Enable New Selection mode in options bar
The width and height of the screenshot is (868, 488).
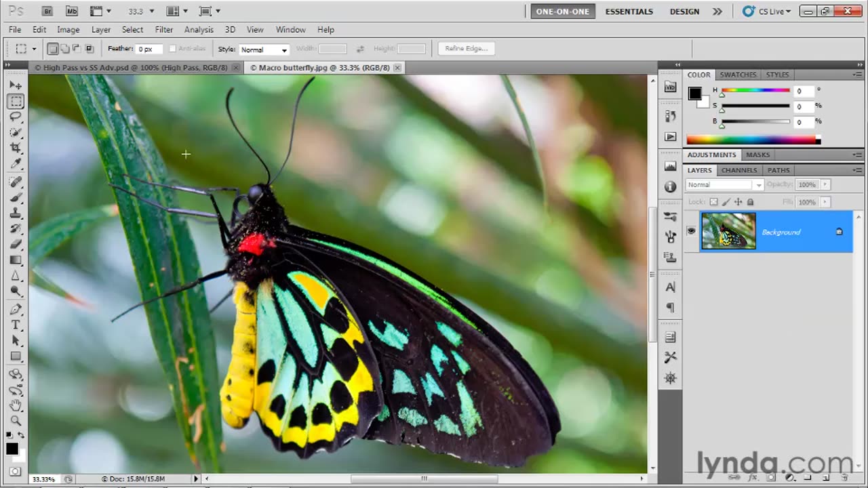click(53, 49)
